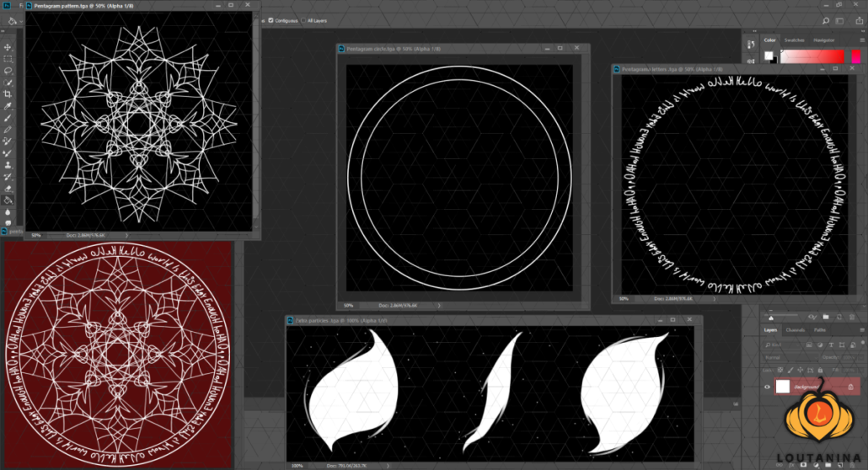
Task: Click the red color ramp gradient
Action: coord(812,56)
